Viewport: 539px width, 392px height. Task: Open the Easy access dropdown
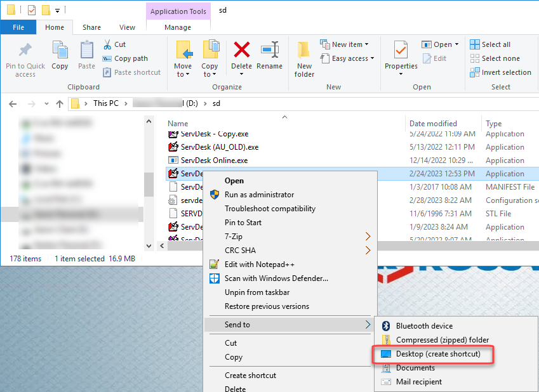click(352, 58)
